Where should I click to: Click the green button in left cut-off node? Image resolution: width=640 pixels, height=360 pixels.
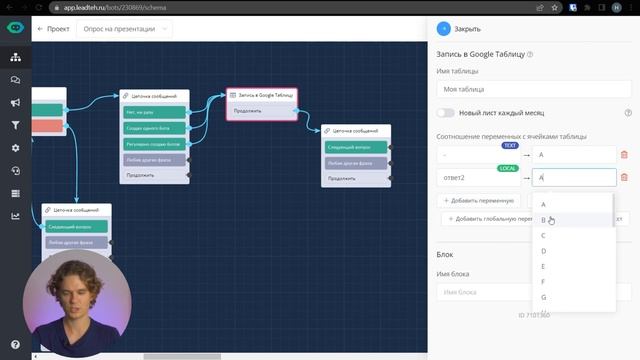pos(47,110)
